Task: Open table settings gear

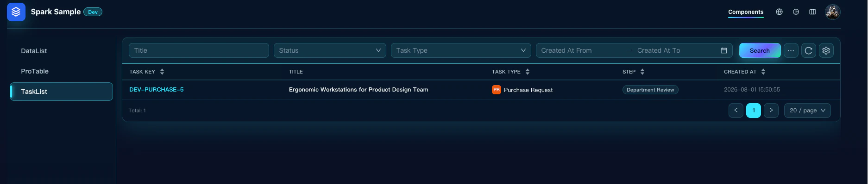Action: (x=826, y=50)
